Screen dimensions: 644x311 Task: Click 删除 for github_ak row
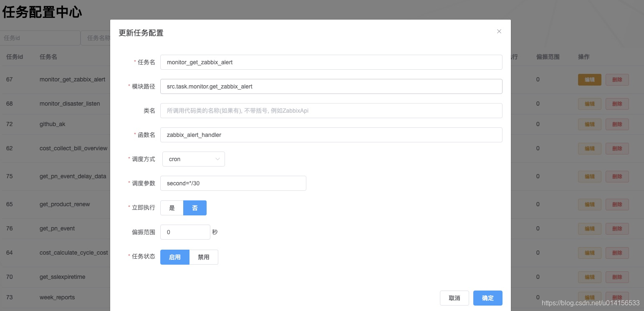coord(617,124)
